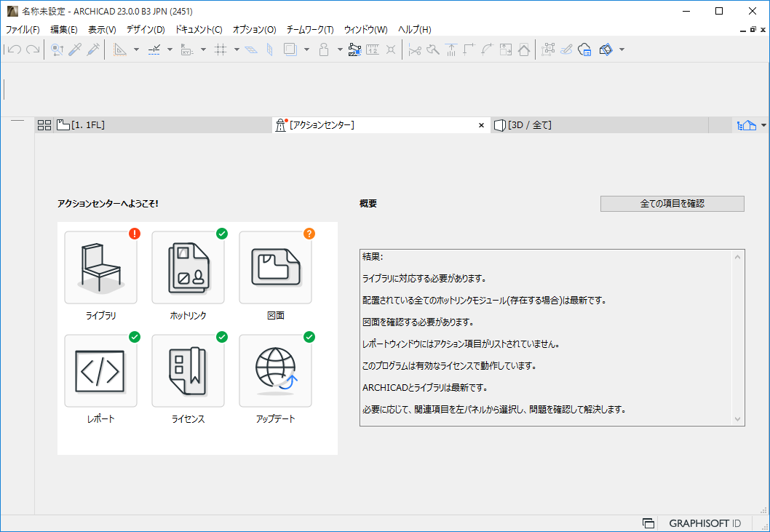The height and width of the screenshot is (532, 770).
Task: Click the tab overview grid icon
Action: (44, 125)
